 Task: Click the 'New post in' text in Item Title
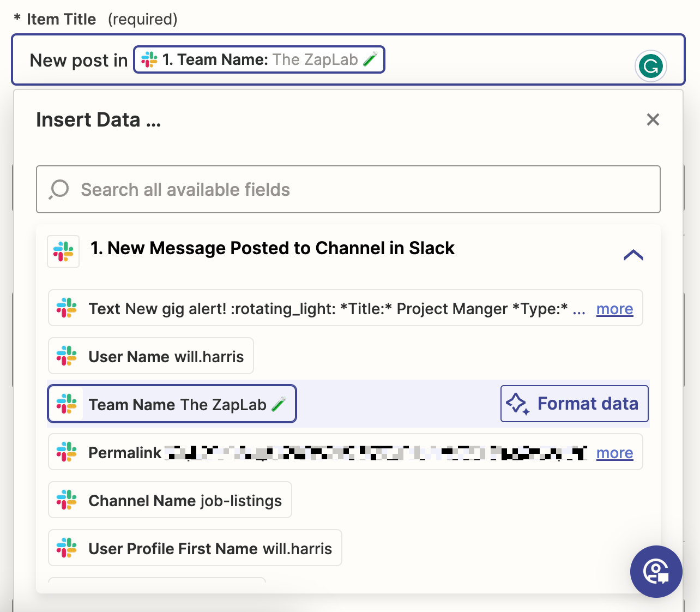pyautogui.click(x=79, y=60)
